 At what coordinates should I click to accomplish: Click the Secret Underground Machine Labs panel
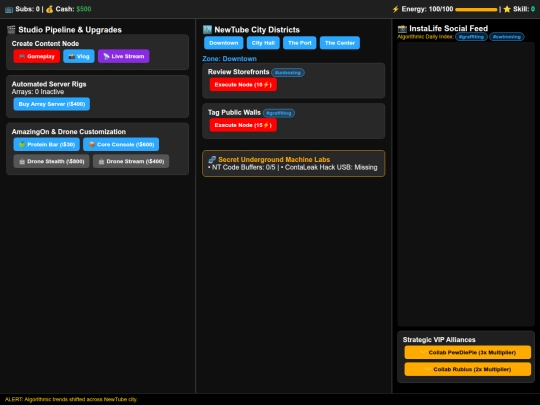(294, 164)
